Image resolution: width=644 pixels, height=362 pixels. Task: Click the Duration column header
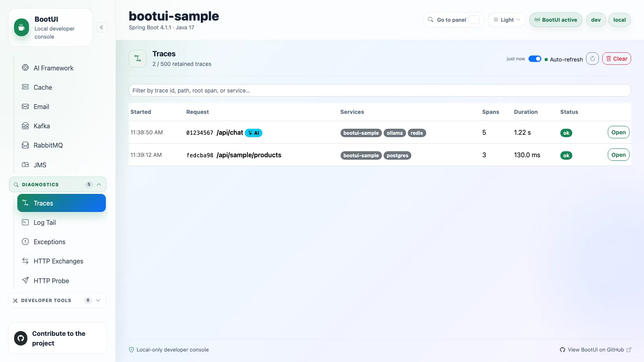tap(526, 112)
